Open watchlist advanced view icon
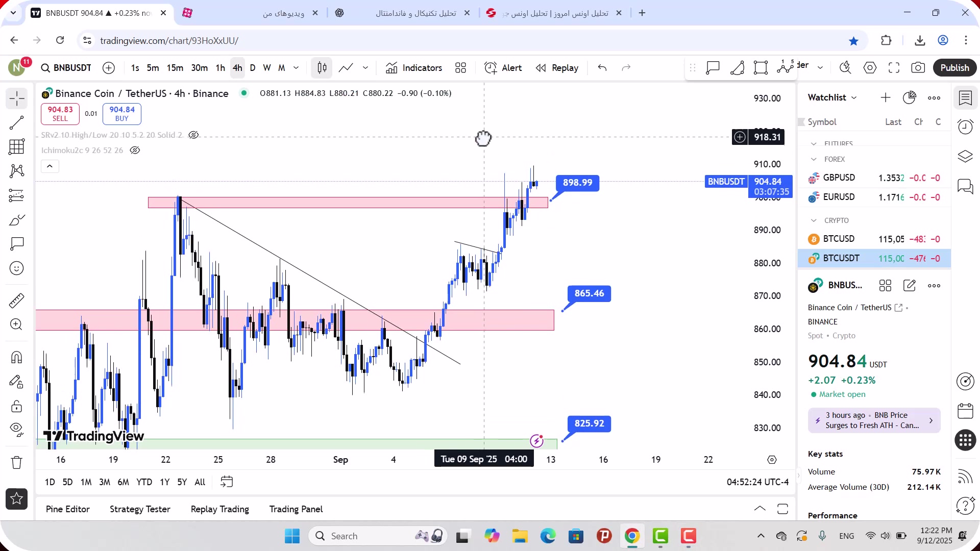Viewport: 980px width, 551px height. (x=910, y=97)
